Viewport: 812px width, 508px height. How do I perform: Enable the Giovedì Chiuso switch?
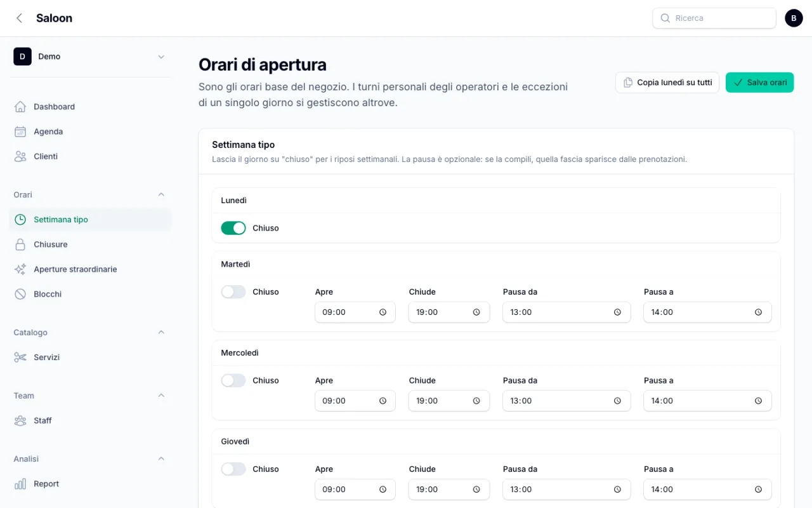(x=233, y=469)
